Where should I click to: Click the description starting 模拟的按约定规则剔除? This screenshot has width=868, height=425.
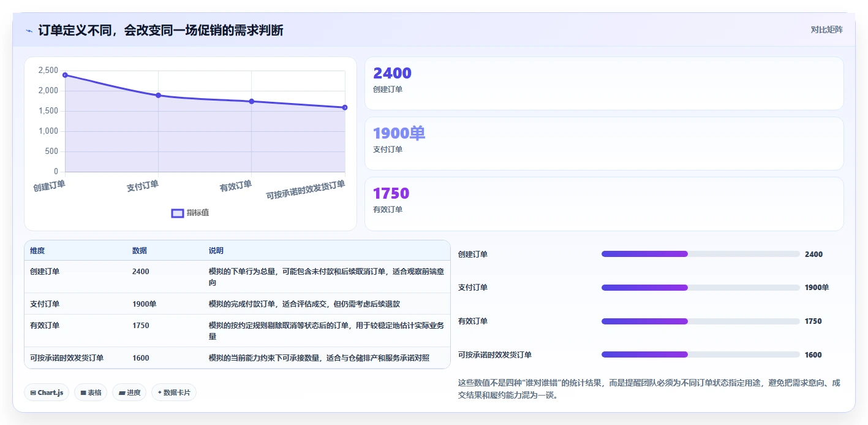(326, 331)
